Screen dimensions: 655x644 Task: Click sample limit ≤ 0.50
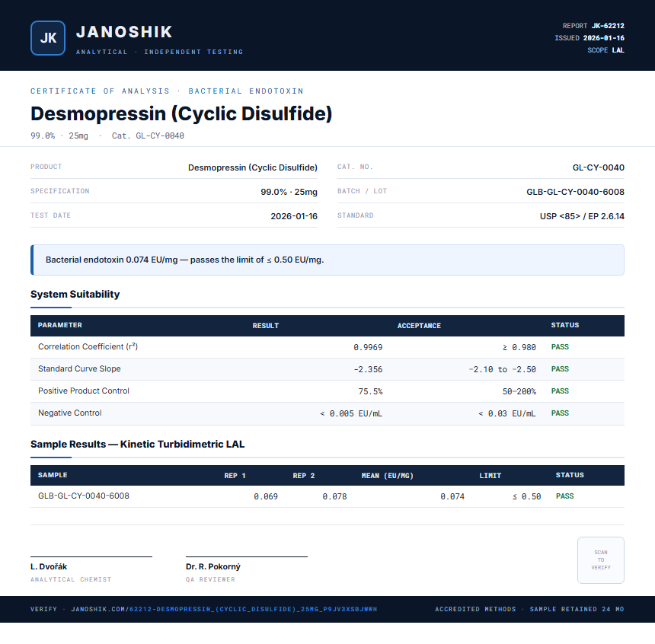tap(526, 496)
